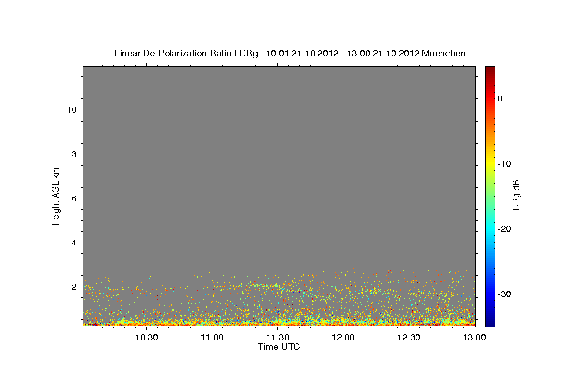The height and width of the screenshot is (392, 588).
Task: Click the '13:00' time tick label
Action: pyautogui.click(x=474, y=337)
